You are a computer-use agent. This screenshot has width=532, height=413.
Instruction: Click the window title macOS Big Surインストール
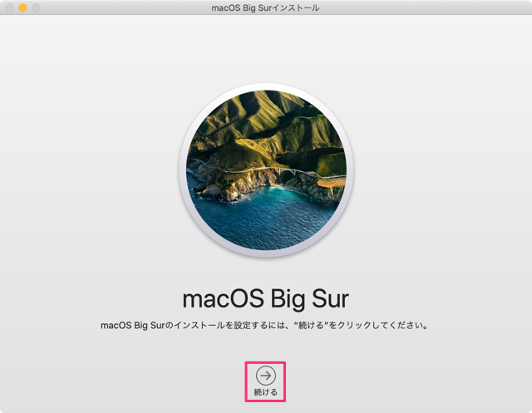pos(265,7)
